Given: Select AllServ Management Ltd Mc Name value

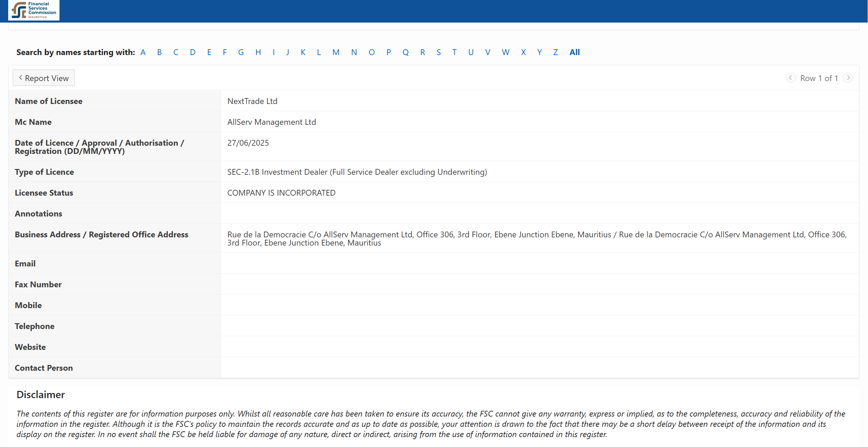Looking at the screenshot, I should coord(271,122).
